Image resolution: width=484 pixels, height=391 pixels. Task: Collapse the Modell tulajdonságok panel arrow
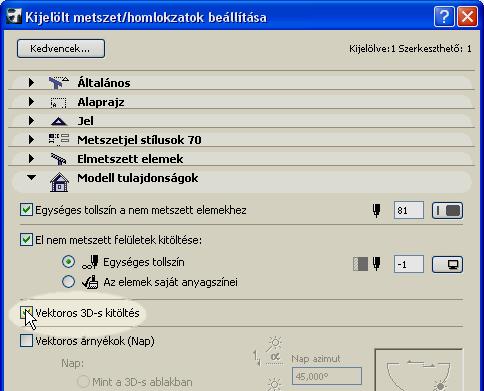point(32,178)
